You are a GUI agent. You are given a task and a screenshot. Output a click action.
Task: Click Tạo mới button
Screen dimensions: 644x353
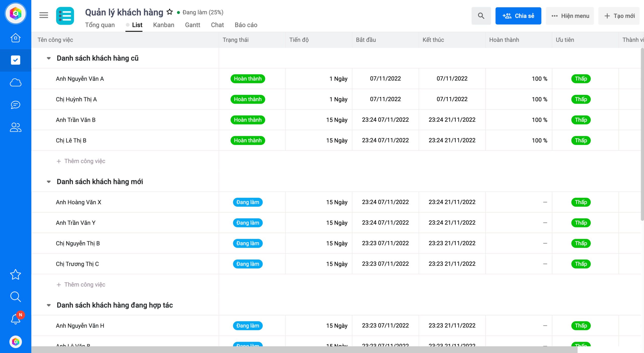click(619, 16)
